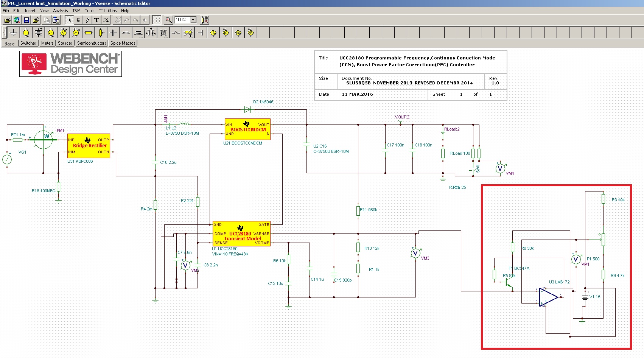Click the 1K component value tool icon
644x358 pixels.
(x=205, y=20)
